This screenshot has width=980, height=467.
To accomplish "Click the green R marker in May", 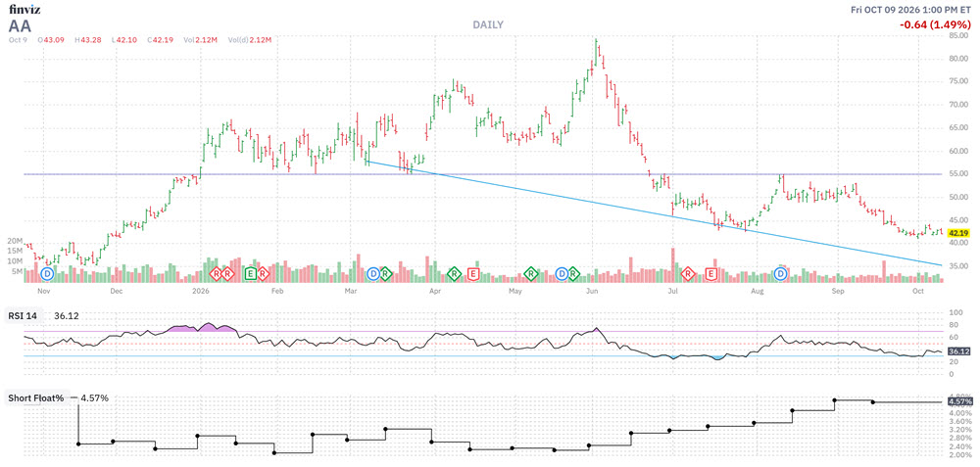I will coord(531,273).
